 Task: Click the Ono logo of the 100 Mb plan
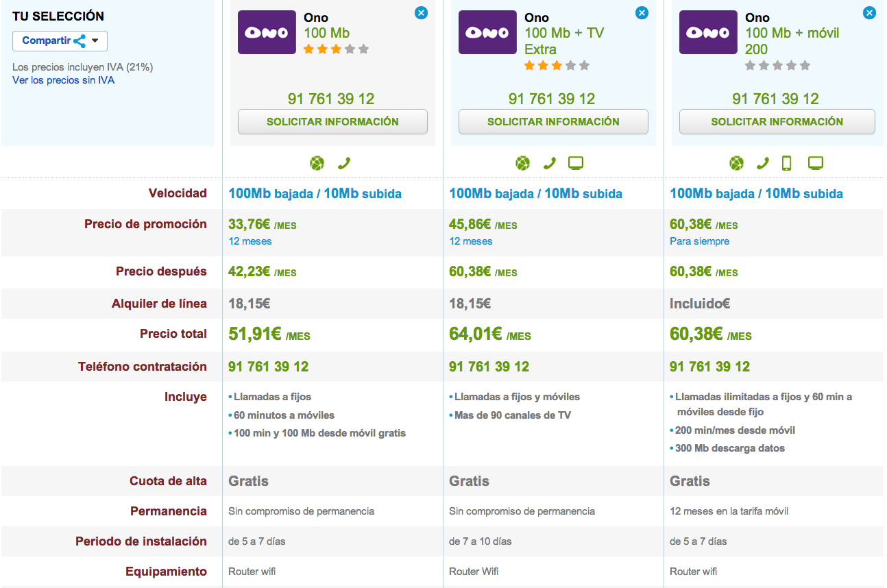point(267,32)
